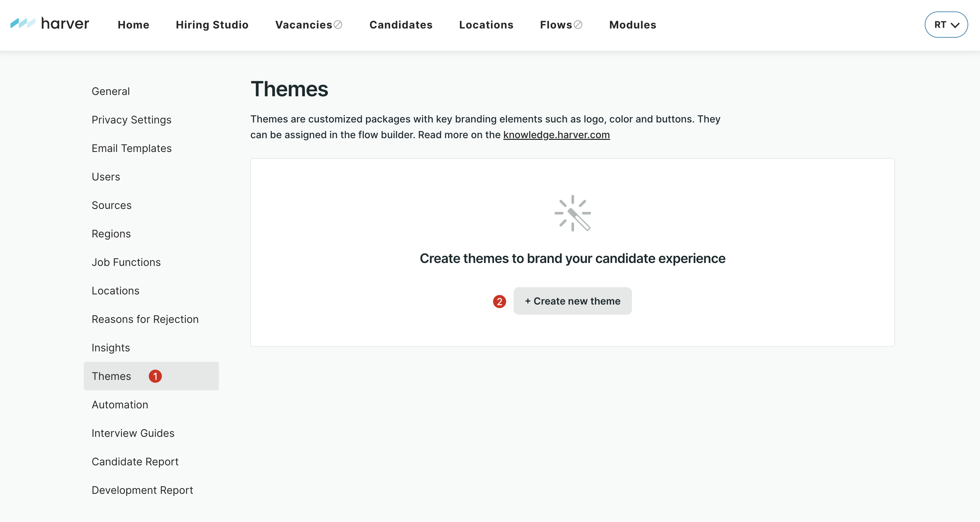Go to Automation settings
This screenshot has width=980, height=522.
pyautogui.click(x=120, y=405)
